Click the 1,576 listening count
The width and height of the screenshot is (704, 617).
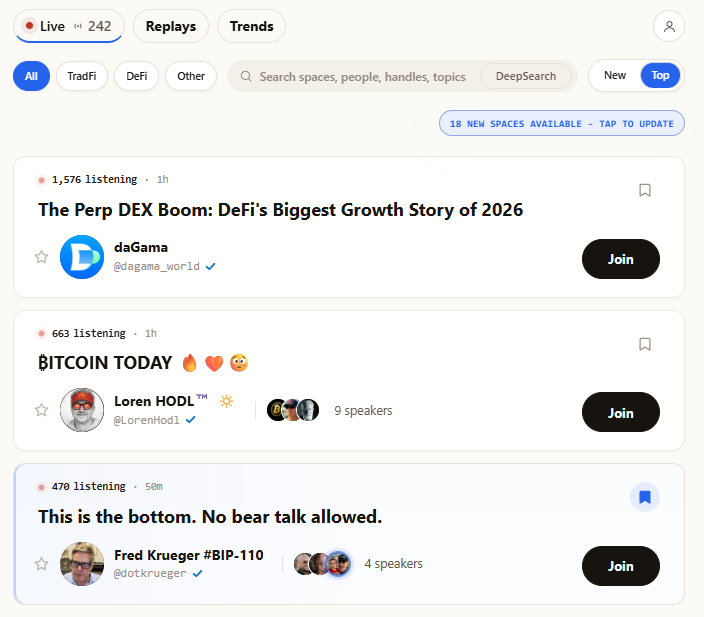click(94, 179)
